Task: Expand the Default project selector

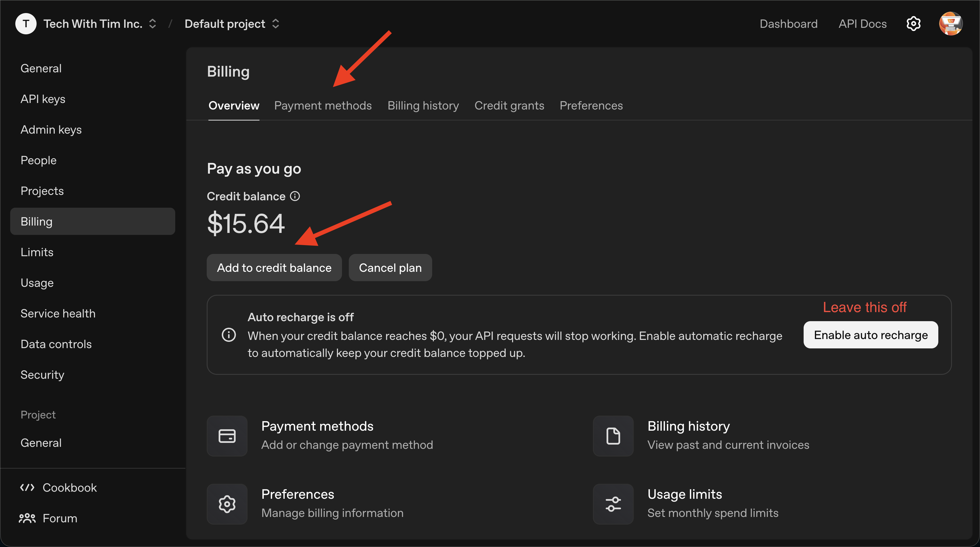Action: (x=232, y=24)
